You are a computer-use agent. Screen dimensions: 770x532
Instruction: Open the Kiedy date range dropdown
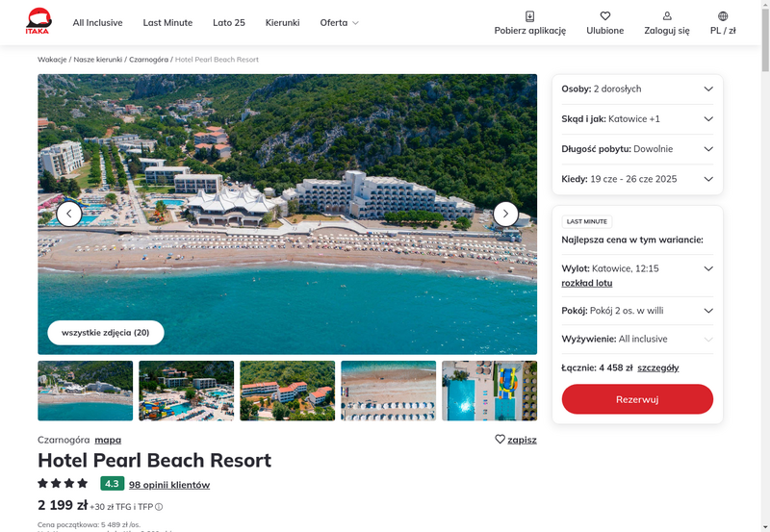click(637, 179)
